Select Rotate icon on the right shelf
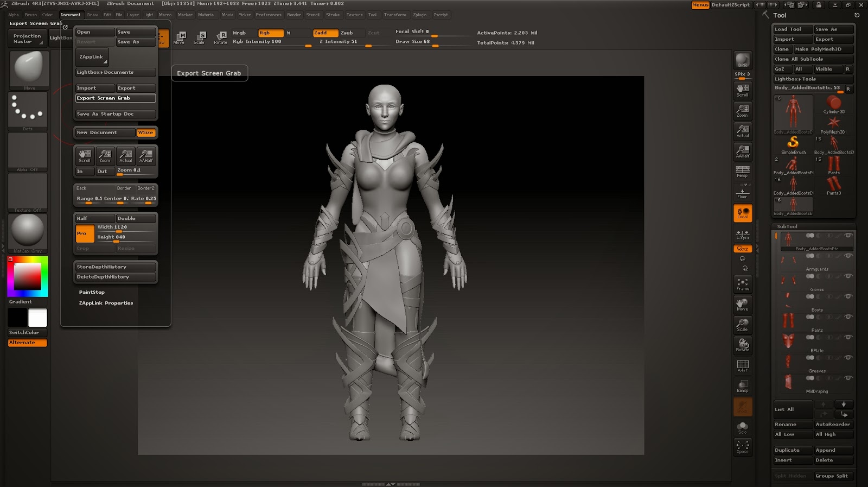The height and width of the screenshot is (487, 868). (x=742, y=345)
